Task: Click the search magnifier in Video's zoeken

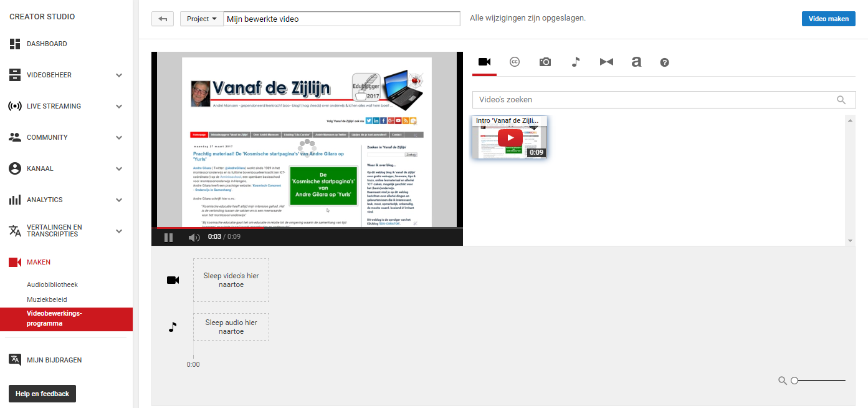Action: point(841,100)
